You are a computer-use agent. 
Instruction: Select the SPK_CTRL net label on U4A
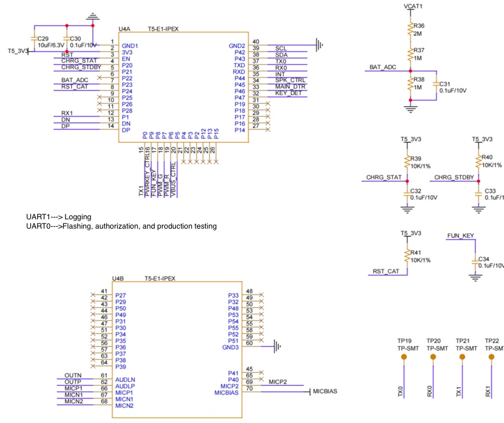290,79
